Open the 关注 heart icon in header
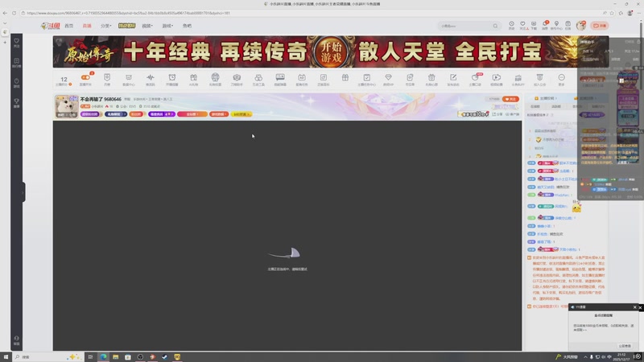The width and height of the screenshot is (644, 362). pos(522,26)
